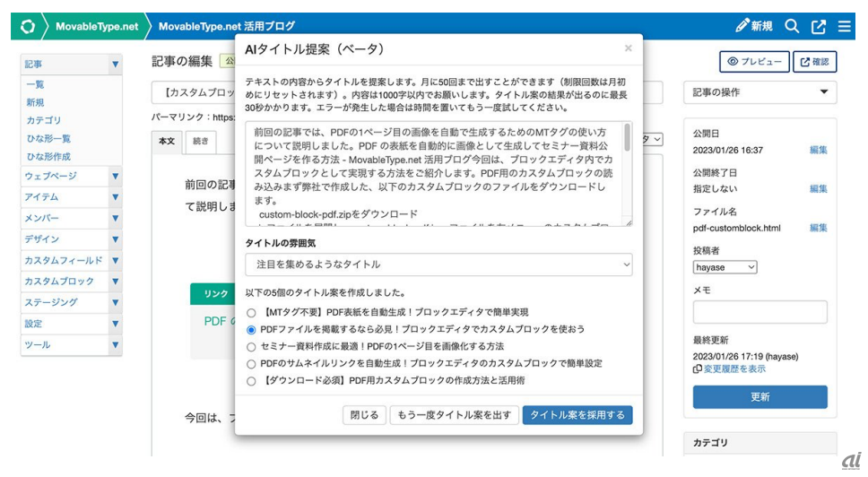
Task: Open the 投稿者 hayase dropdown
Action: click(x=725, y=267)
